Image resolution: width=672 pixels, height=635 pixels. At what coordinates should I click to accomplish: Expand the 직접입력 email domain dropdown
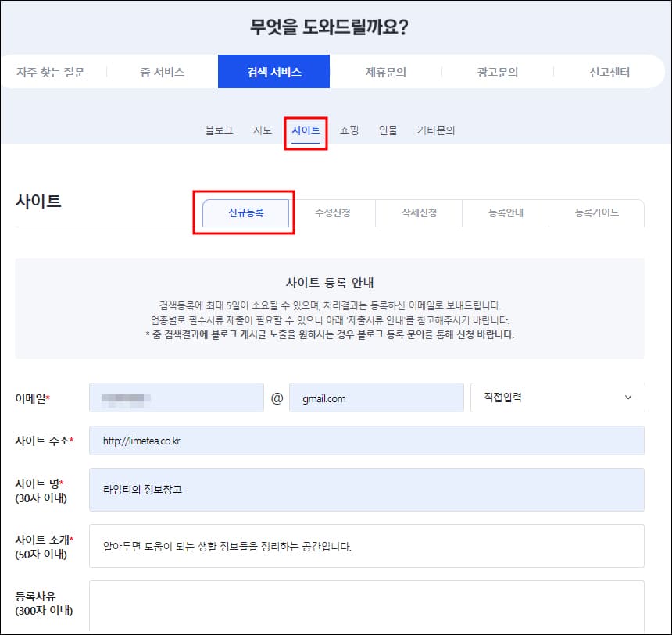557,398
